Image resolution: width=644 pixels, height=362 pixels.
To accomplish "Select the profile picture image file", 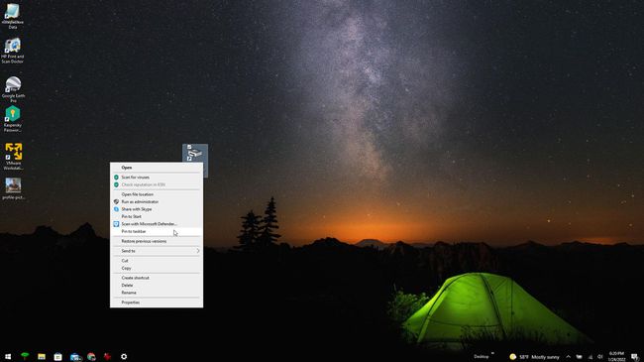I will point(13,188).
